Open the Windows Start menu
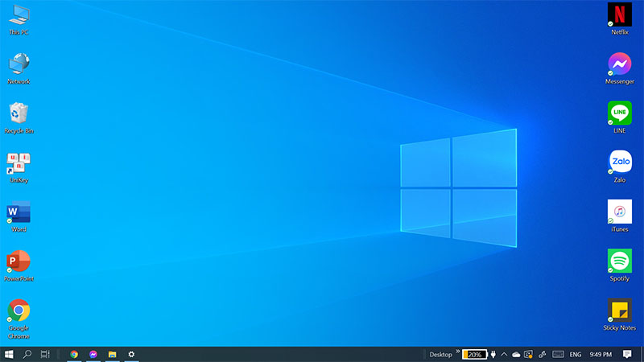 9,354
